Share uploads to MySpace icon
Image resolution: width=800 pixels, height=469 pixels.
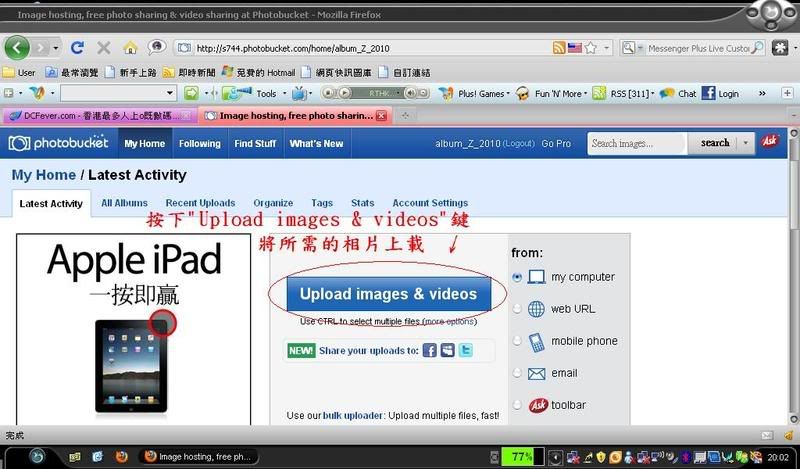pos(447,351)
